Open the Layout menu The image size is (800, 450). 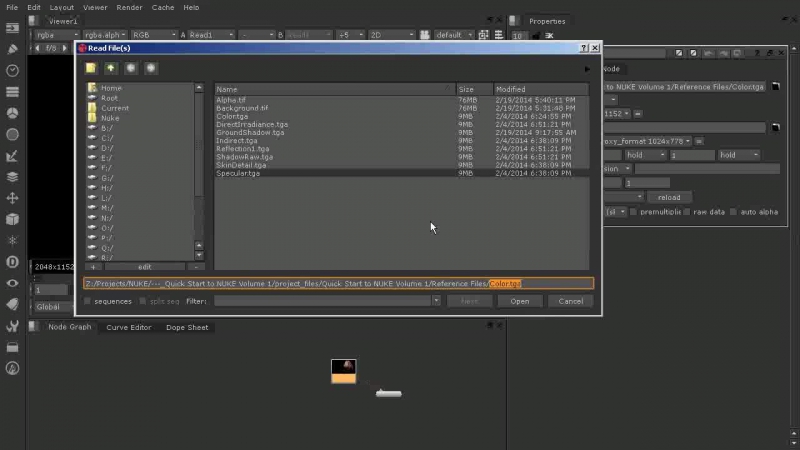(62, 8)
